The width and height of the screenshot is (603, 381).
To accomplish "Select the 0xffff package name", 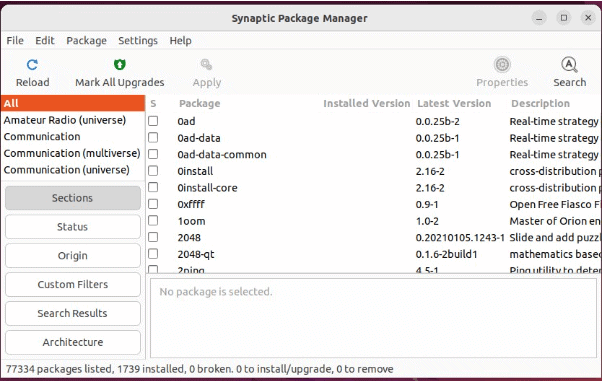I will point(191,205).
